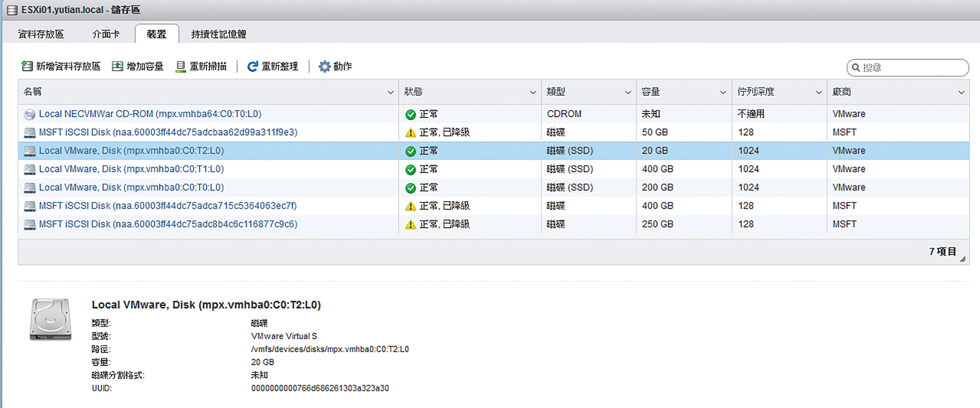This screenshot has height=408, width=980.
Task: Open MSFT iSCSI Disk naa...5364063ec7f link
Action: [168, 205]
